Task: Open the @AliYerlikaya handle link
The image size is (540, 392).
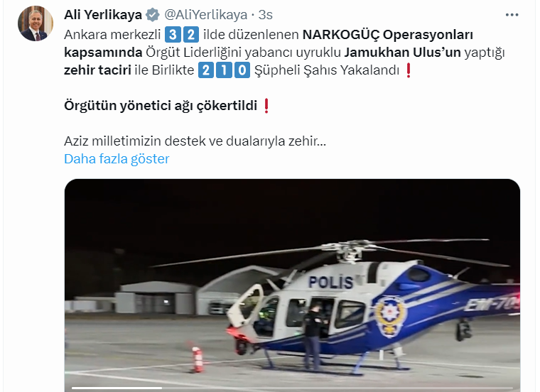Action: 205,15
